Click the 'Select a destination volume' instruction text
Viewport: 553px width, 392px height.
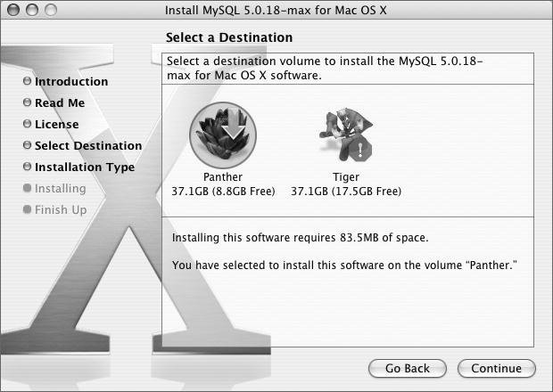325,69
